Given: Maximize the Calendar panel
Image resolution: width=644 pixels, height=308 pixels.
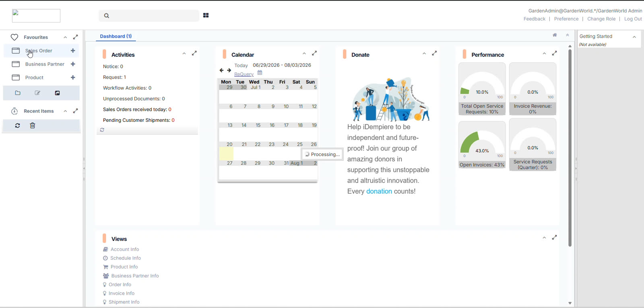Looking at the screenshot, I should coord(314,53).
